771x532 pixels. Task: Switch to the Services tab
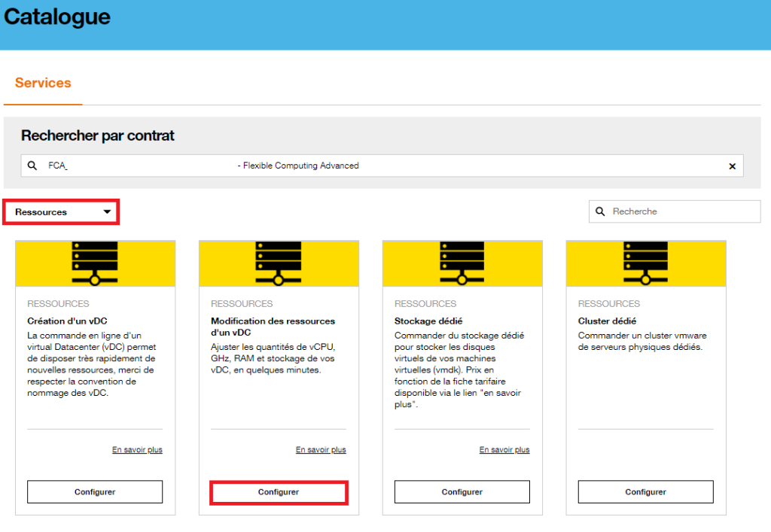click(x=43, y=83)
